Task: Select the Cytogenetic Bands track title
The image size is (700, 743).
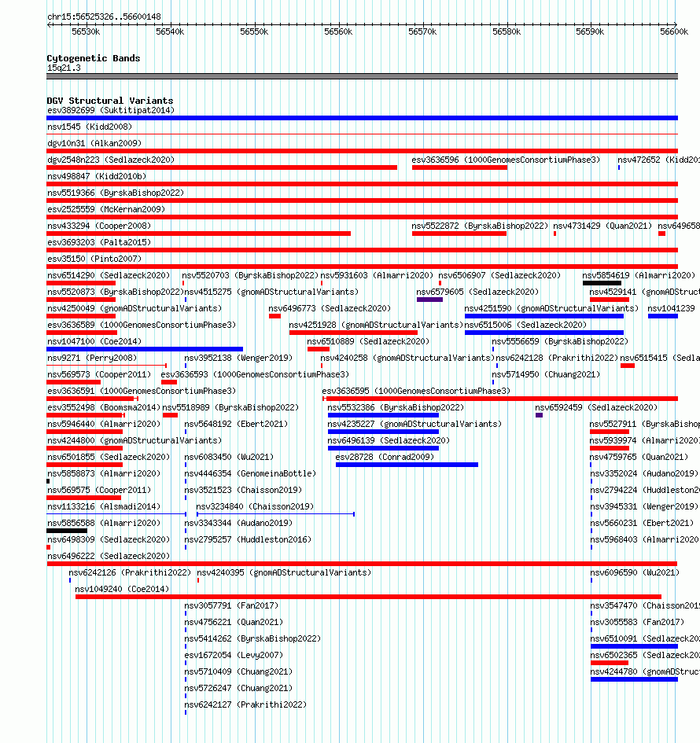Action: click(x=94, y=58)
